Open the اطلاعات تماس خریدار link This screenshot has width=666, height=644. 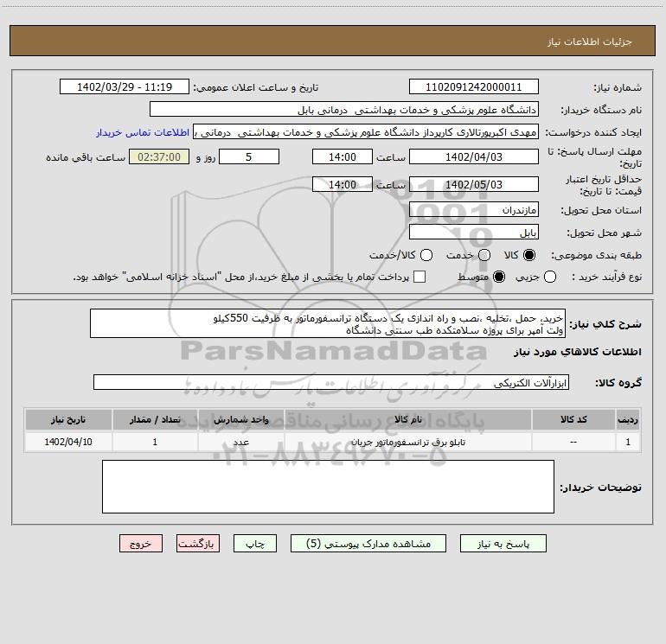(143, 132)
